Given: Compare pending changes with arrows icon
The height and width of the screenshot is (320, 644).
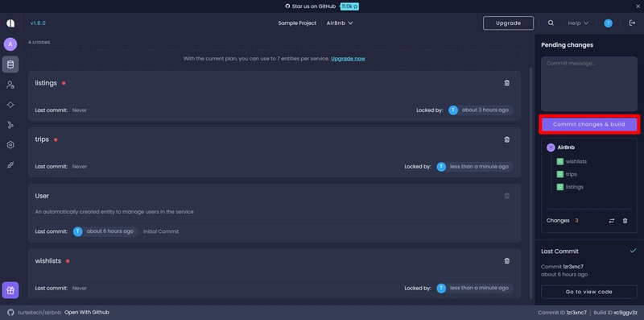Looking at the screenshot, I should pyautogui.click(x=612, y=221).
